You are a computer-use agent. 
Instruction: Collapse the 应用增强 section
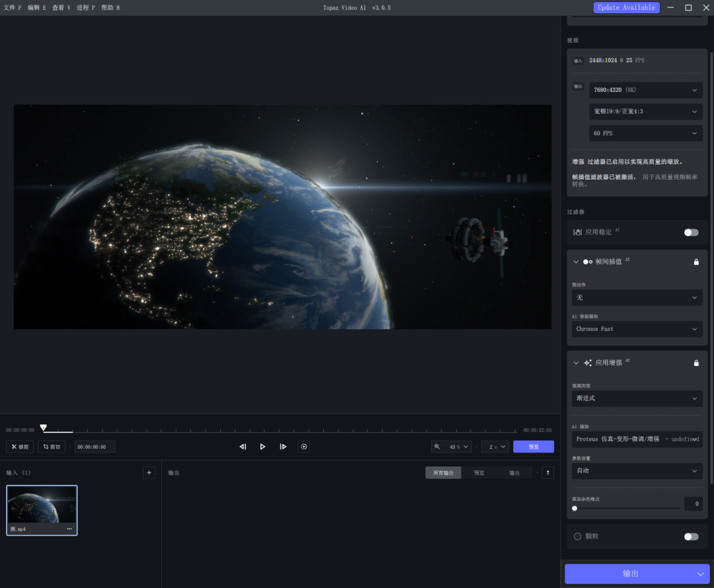click(576, 363)
